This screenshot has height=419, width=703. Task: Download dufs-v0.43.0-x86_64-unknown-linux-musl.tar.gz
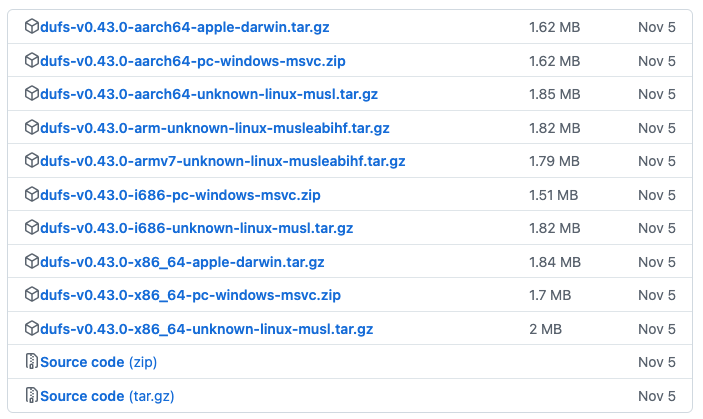[x=206, y=329]
